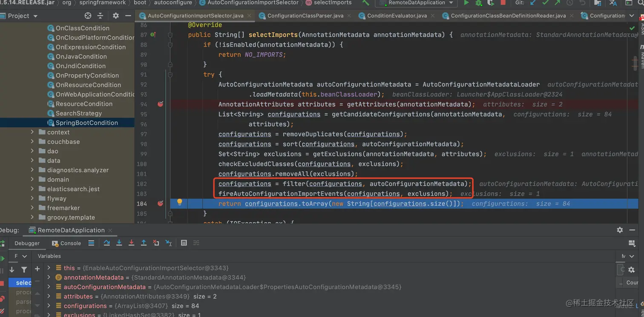Push commits with Git green arrow icon
This screenshot has width=644, height=317.
click(557, 3)
